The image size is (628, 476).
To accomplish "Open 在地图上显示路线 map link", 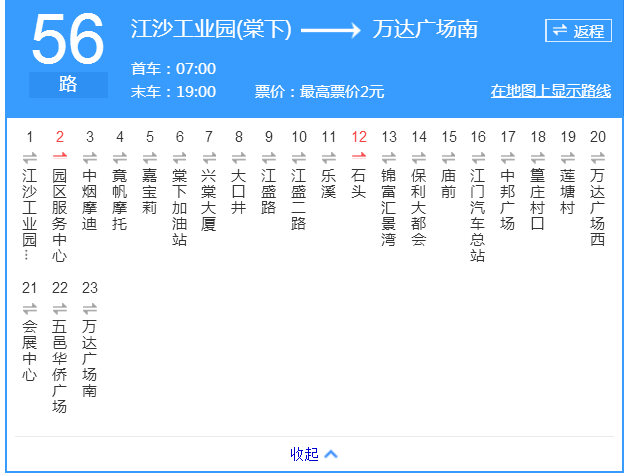I will tap(551, 91).
